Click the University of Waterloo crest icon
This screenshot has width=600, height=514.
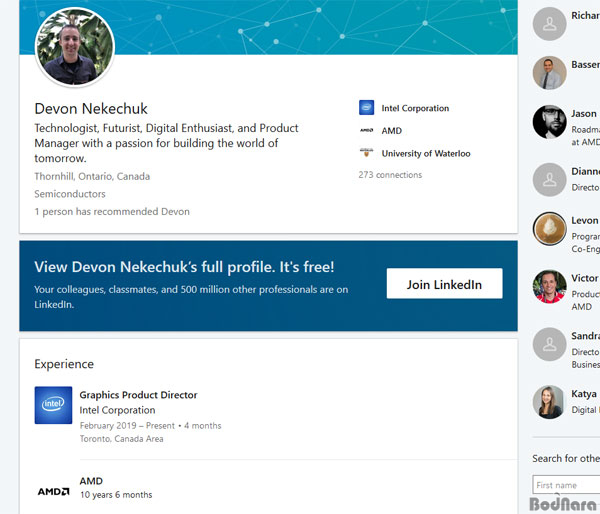367,152
